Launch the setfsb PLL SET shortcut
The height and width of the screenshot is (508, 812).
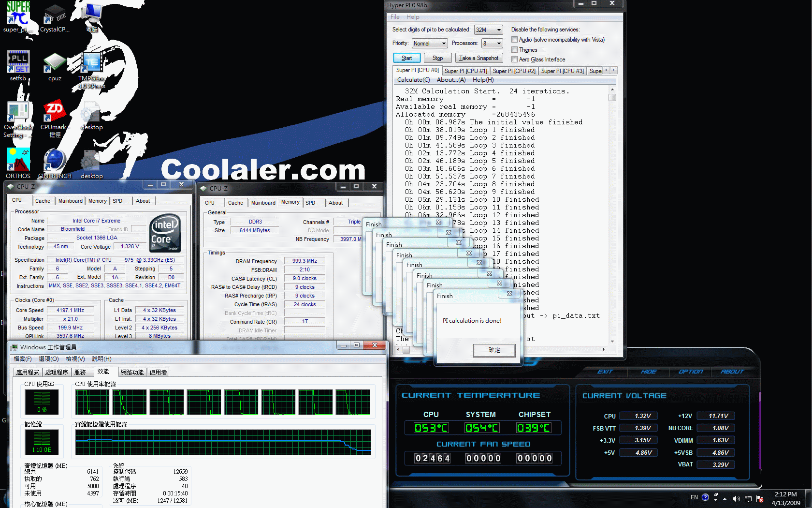point(18,65)
